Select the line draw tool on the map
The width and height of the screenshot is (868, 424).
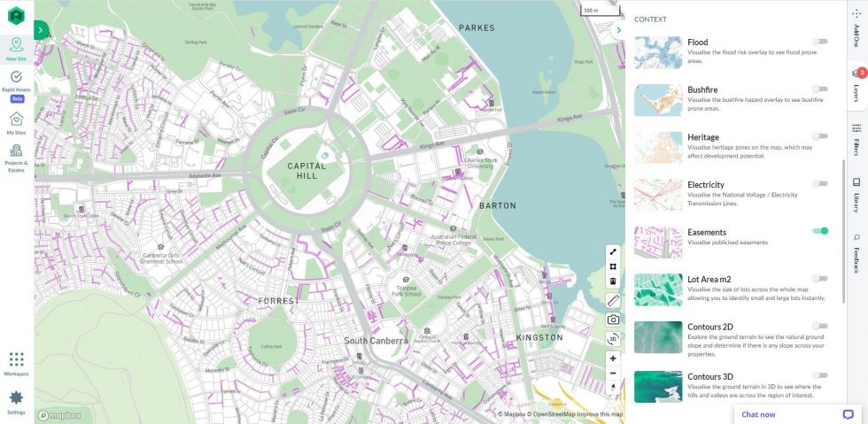613,252
